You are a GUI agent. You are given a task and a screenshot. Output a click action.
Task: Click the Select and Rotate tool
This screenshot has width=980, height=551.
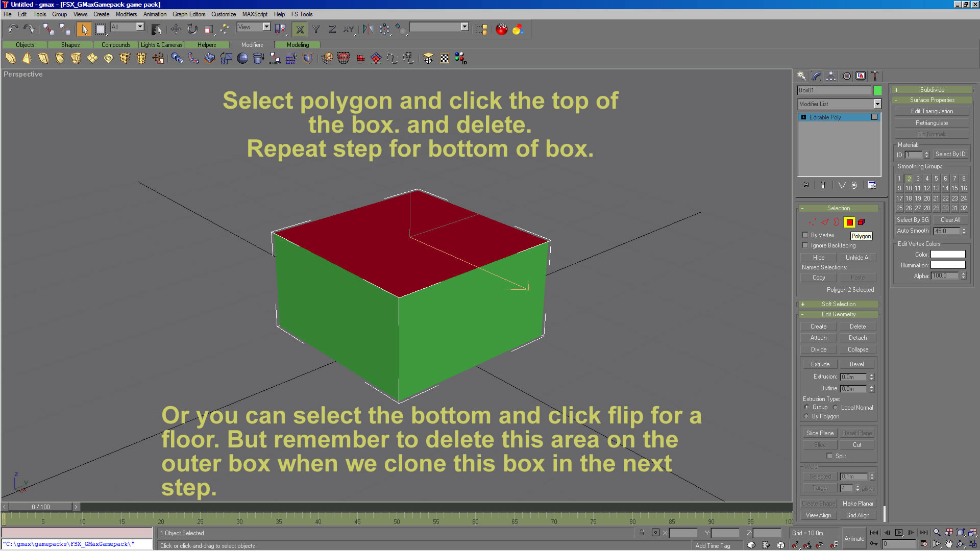point(192,29)
